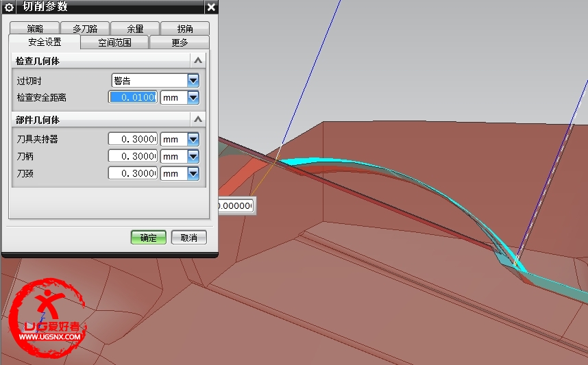Image resolution: width=588 pixels, height=365 pixels.
Task: Collapse the 检查几何体 section
Action: 198,61
